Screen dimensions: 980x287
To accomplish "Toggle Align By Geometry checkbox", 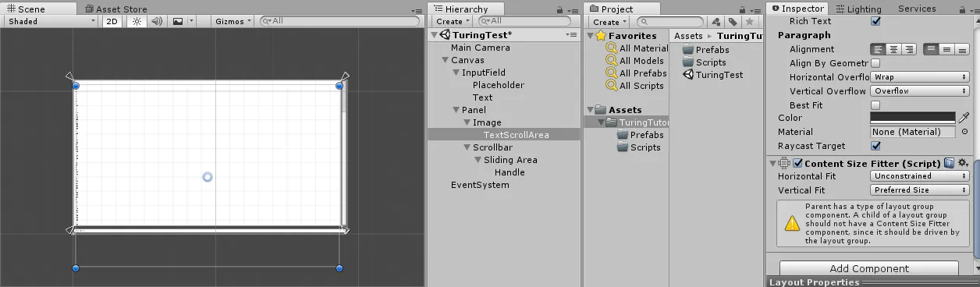I will (x=875, y=63).
